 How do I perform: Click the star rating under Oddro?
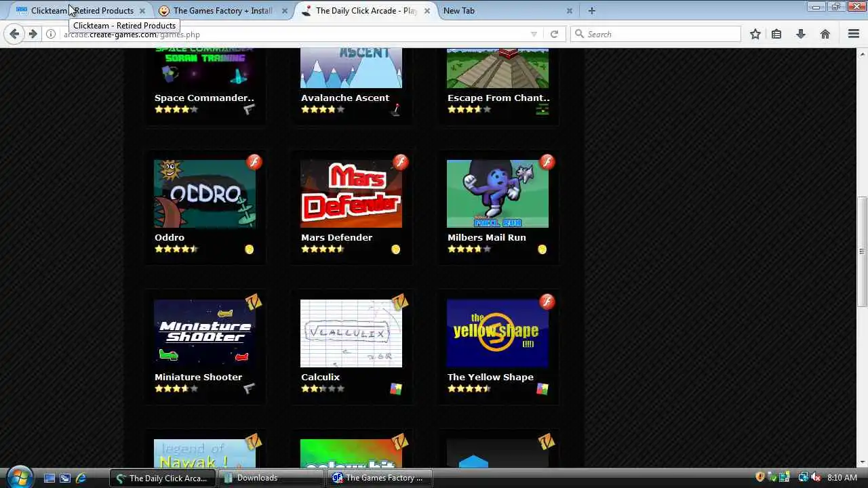click(x=176, y=249)
